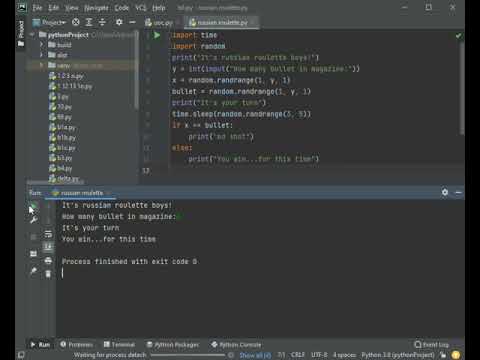Viewport: 480px width, 360px height.
Task: Click the console output text cursor line
Action: tap(63, 273)
